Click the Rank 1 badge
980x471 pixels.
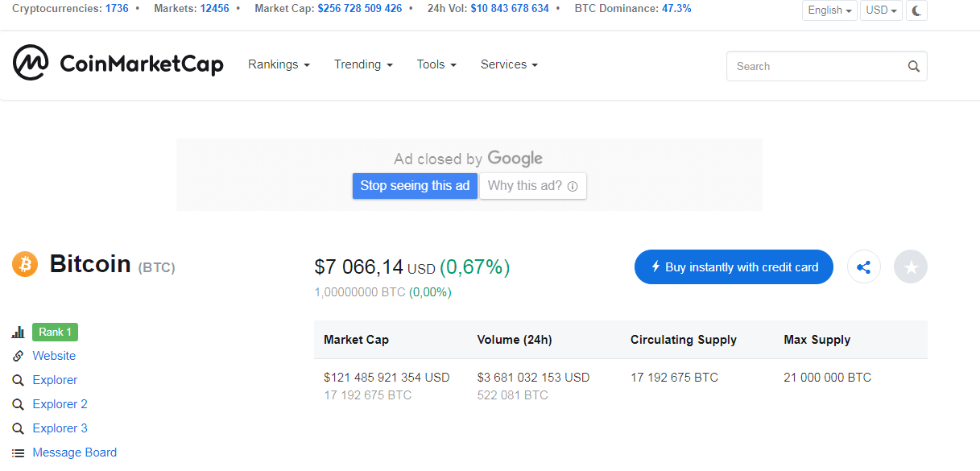pyautogui.click(x=55, y=332)
